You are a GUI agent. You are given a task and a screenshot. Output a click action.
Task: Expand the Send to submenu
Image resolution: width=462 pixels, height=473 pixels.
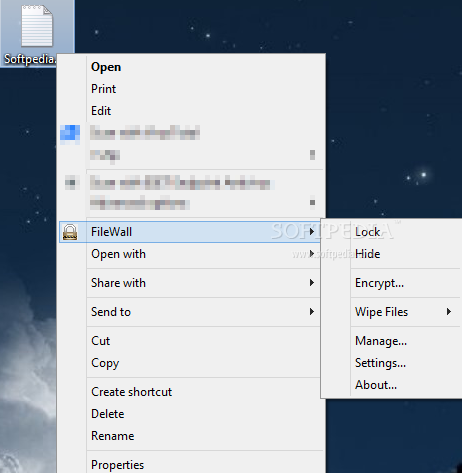click(x=190, y=312)
